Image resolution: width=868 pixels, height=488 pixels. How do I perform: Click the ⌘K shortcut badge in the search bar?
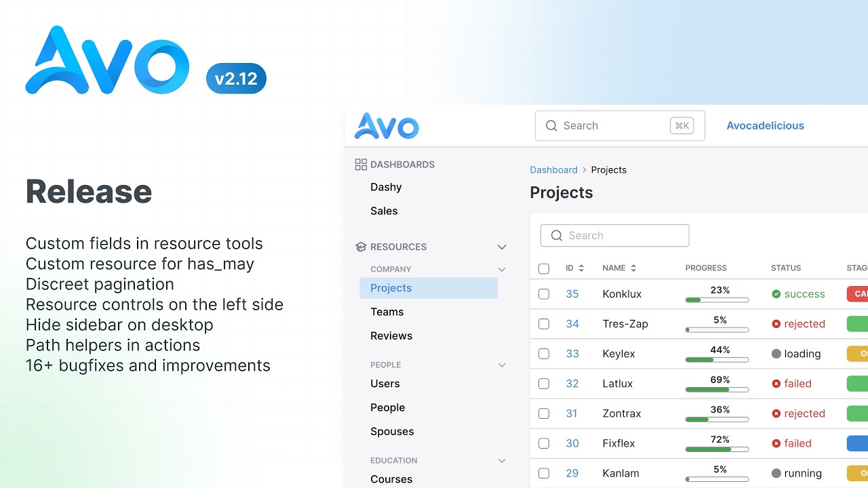(682, 125)
